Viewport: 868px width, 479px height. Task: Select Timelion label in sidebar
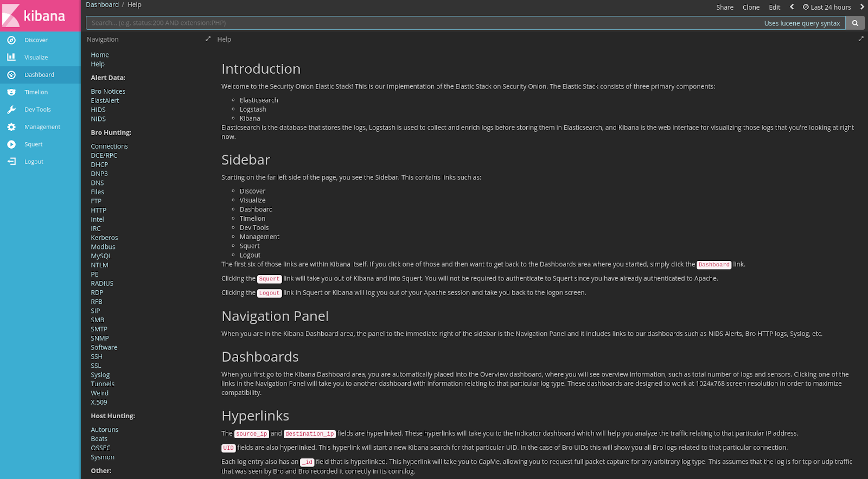pyautogui.click(x=36, y=92)
